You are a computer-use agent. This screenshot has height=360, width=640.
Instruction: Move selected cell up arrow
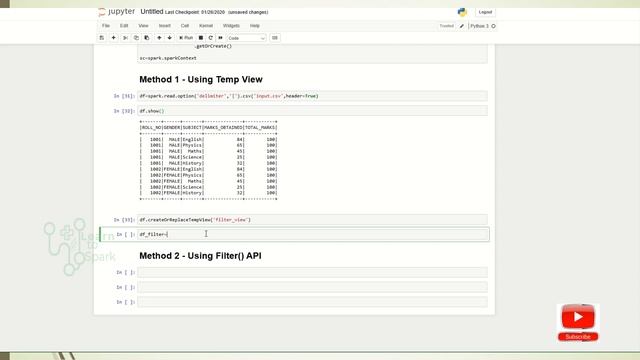(x=159, y=38)
